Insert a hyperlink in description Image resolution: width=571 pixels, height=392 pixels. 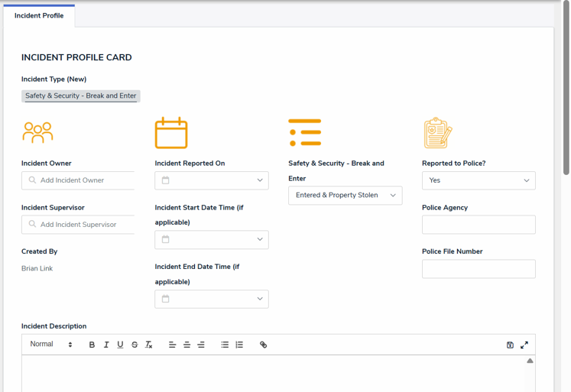(264, 345)
